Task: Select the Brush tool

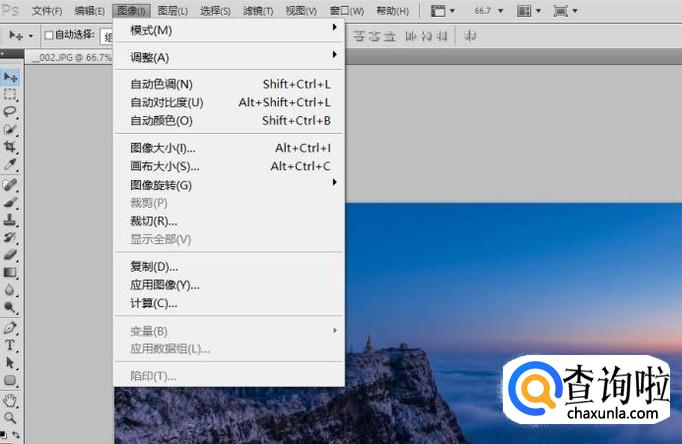Action: point(10,202)
